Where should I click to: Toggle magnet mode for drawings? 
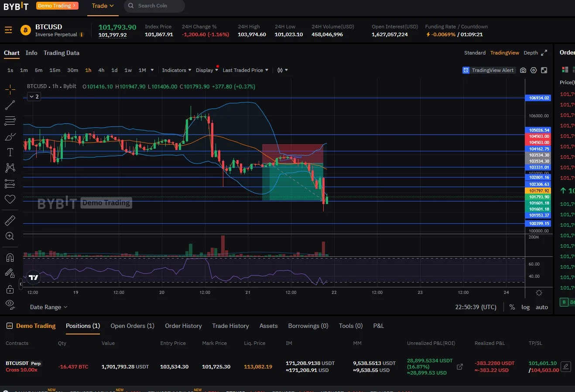click(10, 258)
